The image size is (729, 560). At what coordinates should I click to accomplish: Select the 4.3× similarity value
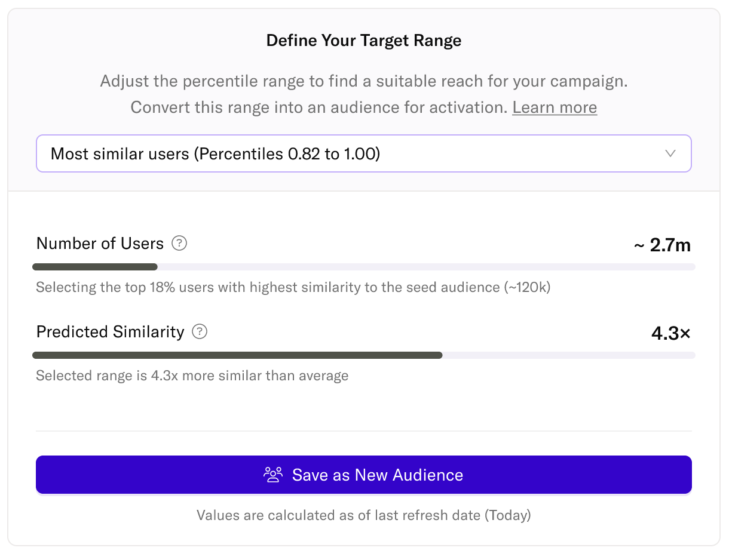coord(670,333)
